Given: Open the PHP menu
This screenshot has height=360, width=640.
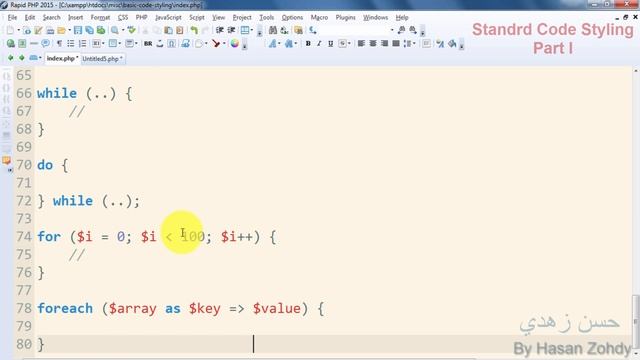Looking at the screenshot, I should pyautogui.click(x=141, y=18).
